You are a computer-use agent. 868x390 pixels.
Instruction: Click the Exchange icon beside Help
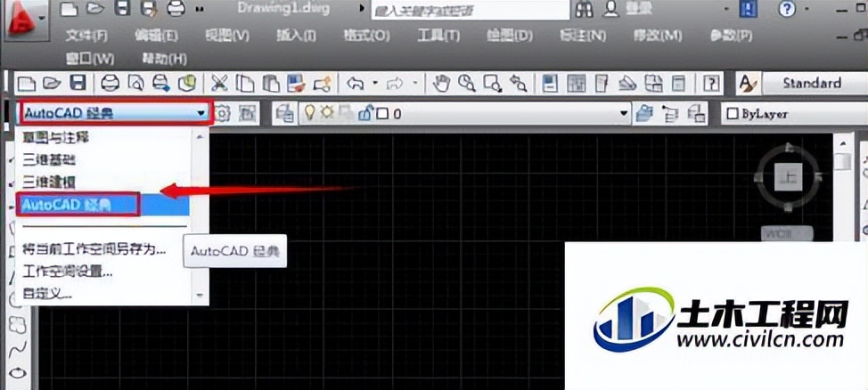(x=749, y=9)
